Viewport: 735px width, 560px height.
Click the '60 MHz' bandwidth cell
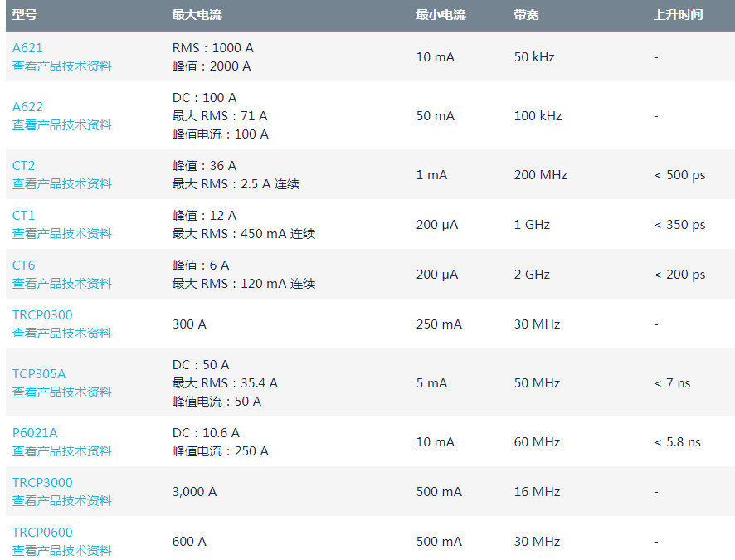(538, 442)
